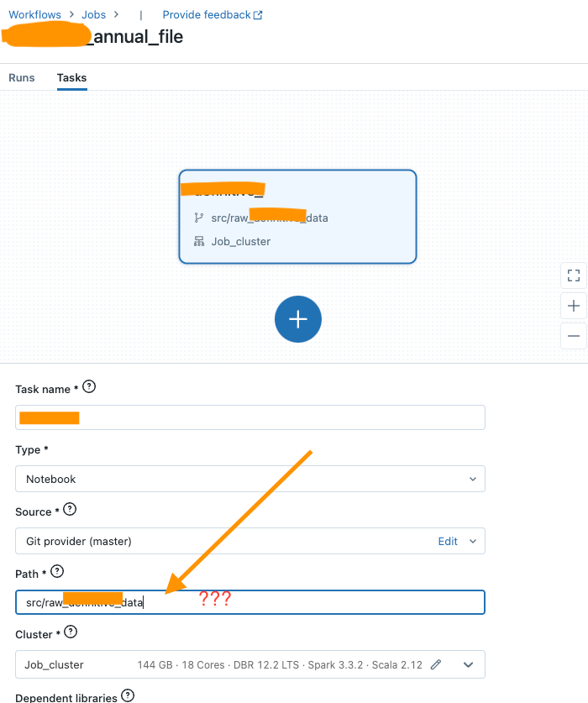Click the help icon next to Task name
The image size is (588, 703).
[89, 387]
